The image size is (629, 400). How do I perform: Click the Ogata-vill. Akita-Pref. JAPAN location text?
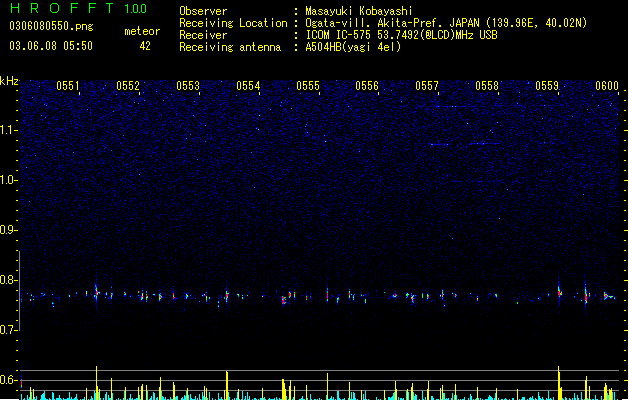click(x=446, y=23)
